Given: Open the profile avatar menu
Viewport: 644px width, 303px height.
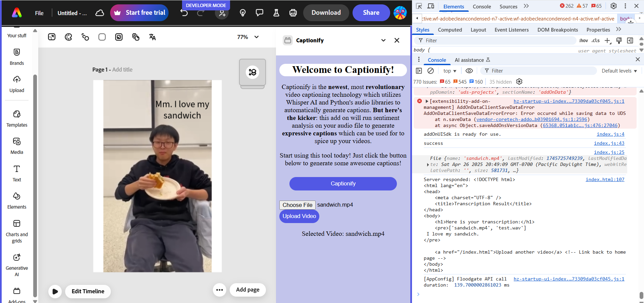Looking at the screenshot, I should click(x=400, y=13).
